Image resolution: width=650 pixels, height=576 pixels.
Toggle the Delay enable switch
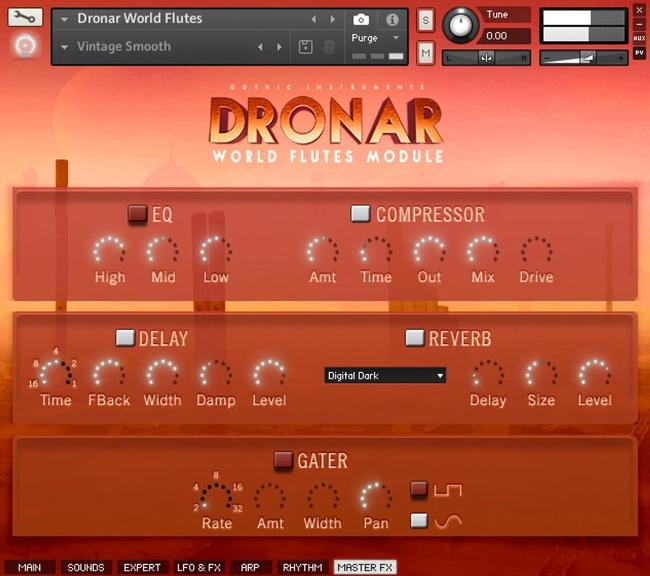click(125, 338)
